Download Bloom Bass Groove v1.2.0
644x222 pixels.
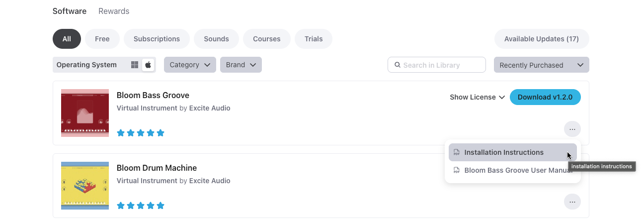click(545, 97)
